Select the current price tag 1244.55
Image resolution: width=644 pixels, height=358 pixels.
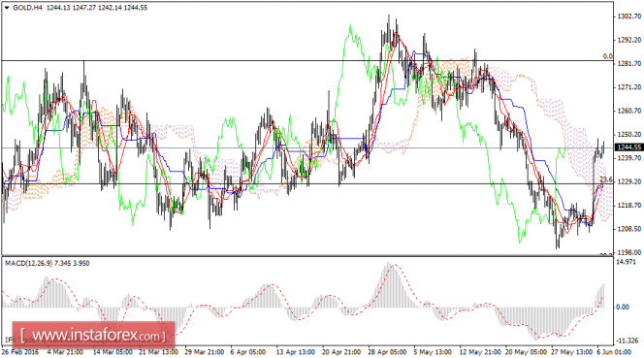coord(628,147)
